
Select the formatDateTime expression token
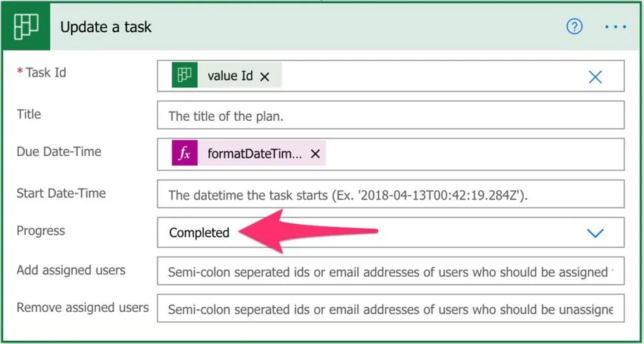[x=254, y=154]
